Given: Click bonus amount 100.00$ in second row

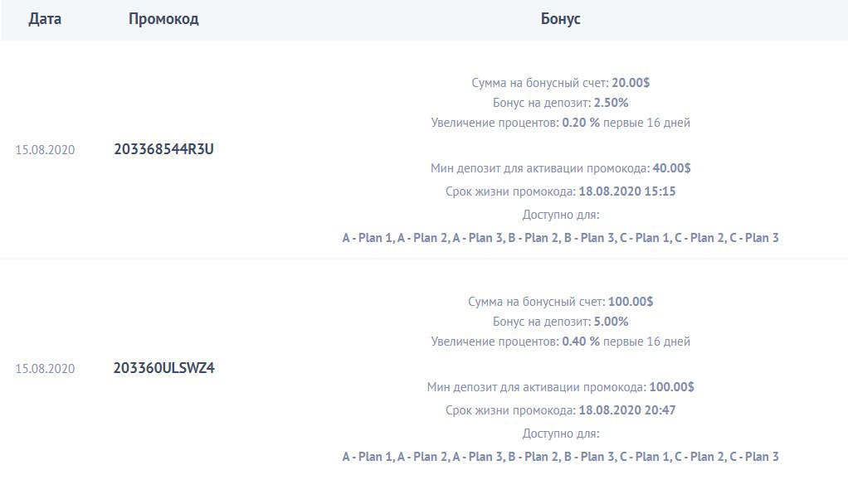Looking at the screenshot, I should pos(631,302).
